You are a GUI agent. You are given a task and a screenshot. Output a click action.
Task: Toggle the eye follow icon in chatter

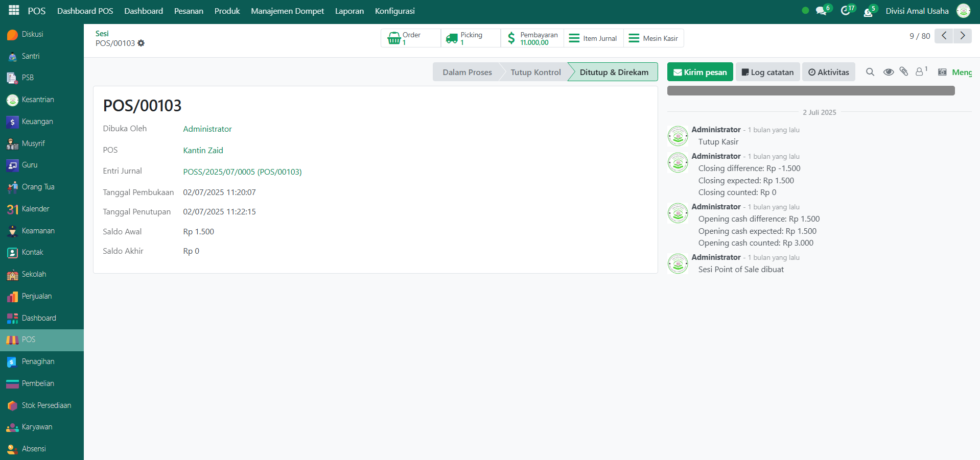point(889,72)
